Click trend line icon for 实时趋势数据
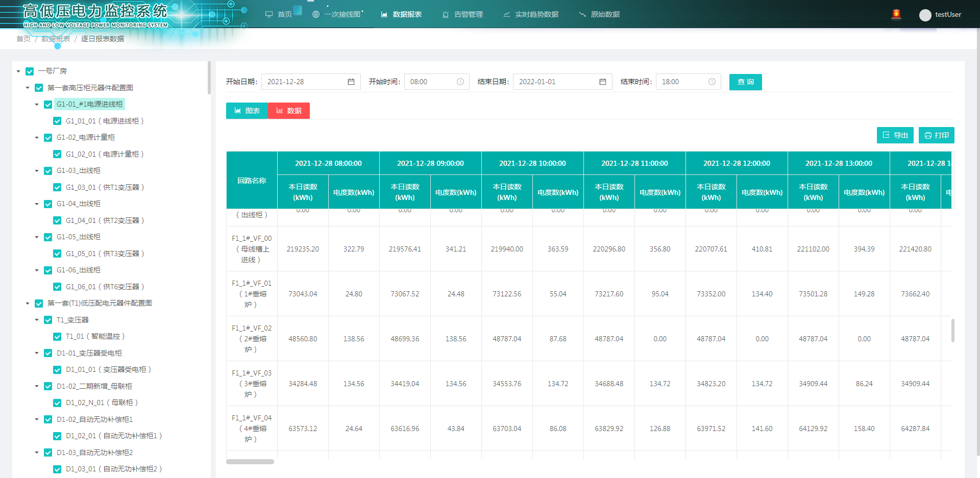The image size is (980, 478). click(x=507, y=14)
